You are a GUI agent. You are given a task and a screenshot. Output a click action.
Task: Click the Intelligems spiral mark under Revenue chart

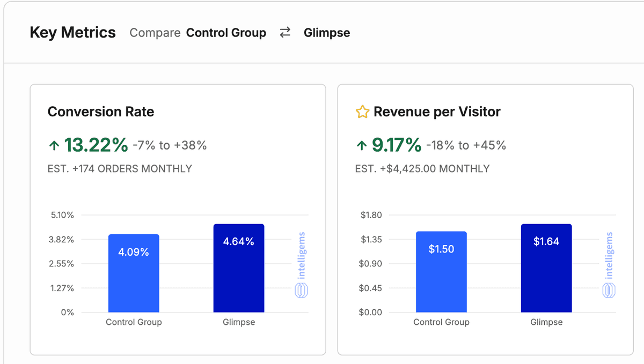[x=610, y=291]
